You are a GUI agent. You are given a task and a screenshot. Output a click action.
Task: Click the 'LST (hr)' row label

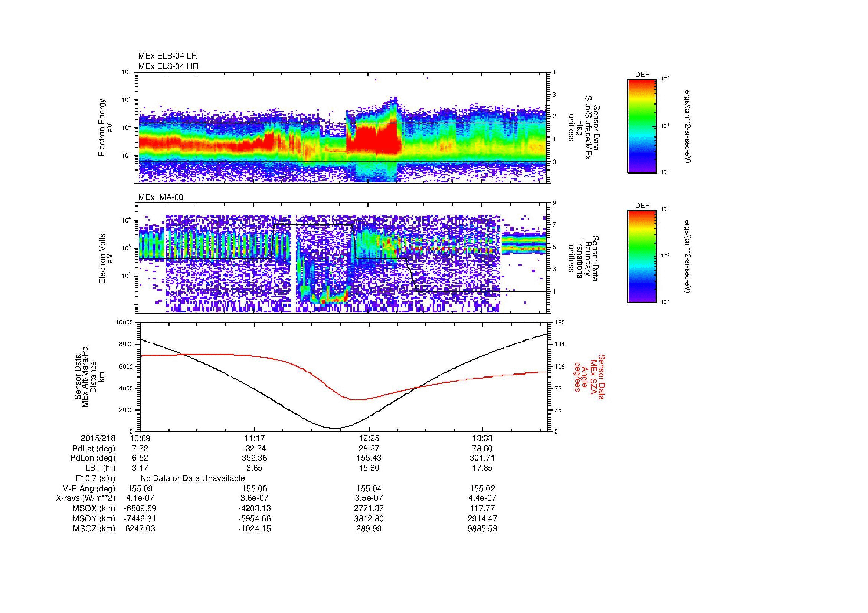(100, 468)
